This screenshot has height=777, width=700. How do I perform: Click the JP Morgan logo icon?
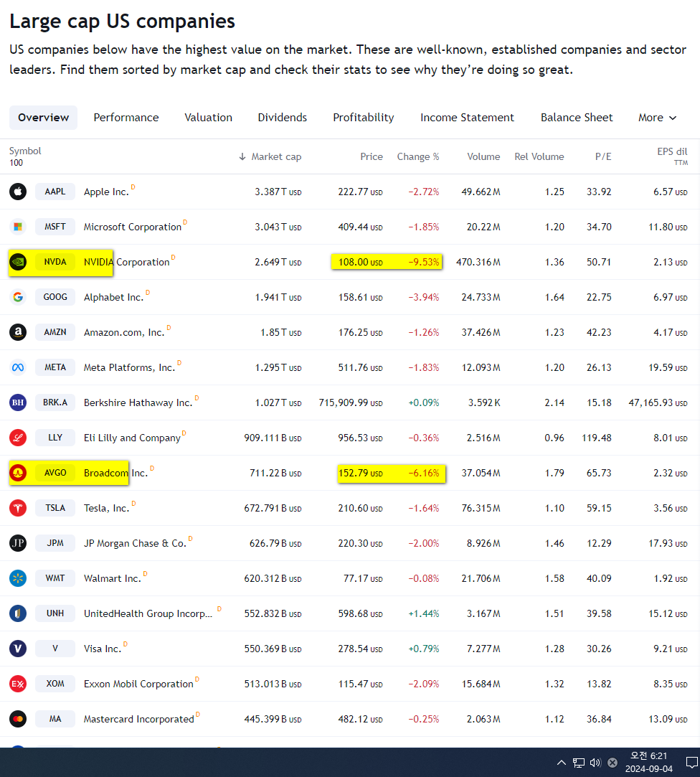point(18,543)
